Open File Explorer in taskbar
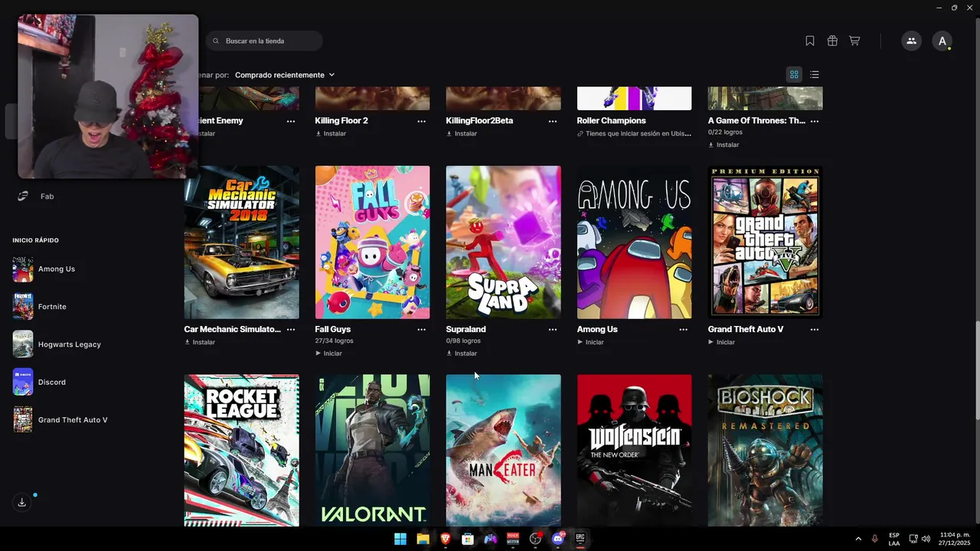Screen dimensions: 980x551 423,539
